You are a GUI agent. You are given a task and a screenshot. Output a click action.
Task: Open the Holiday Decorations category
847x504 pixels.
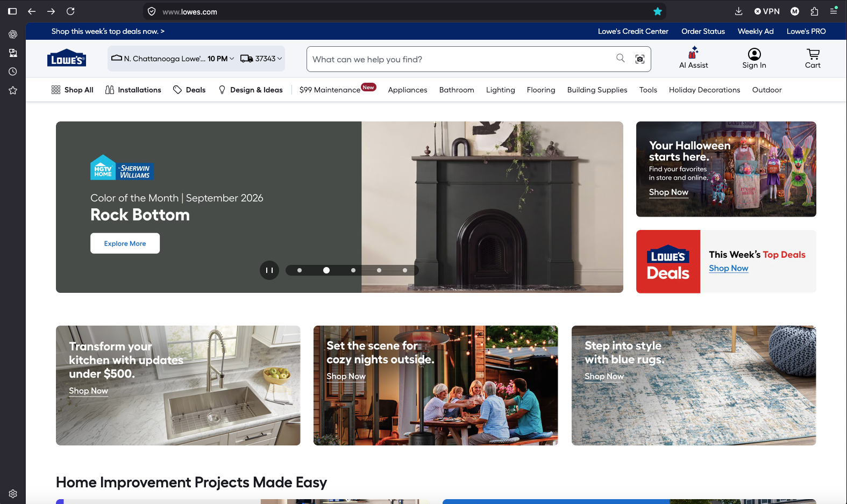coord(704,90)
